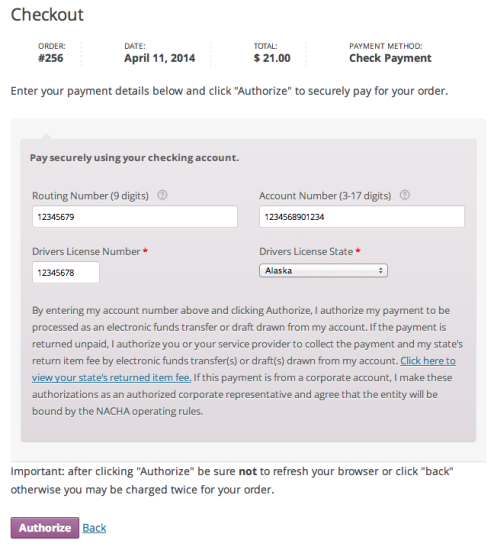Viewport: 494px width, 550px height.
Task: Focus the Account Number input field
Action: (x=362, y=216)
